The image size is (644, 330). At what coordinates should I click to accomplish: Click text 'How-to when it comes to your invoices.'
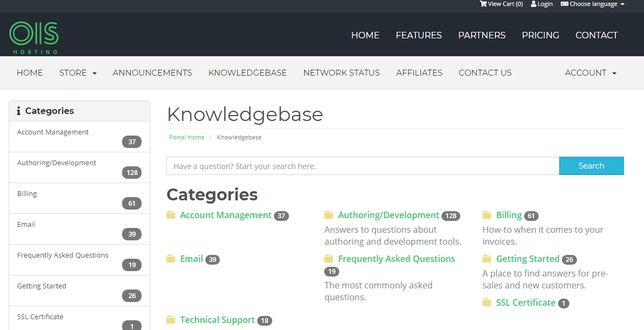(542, 235)
